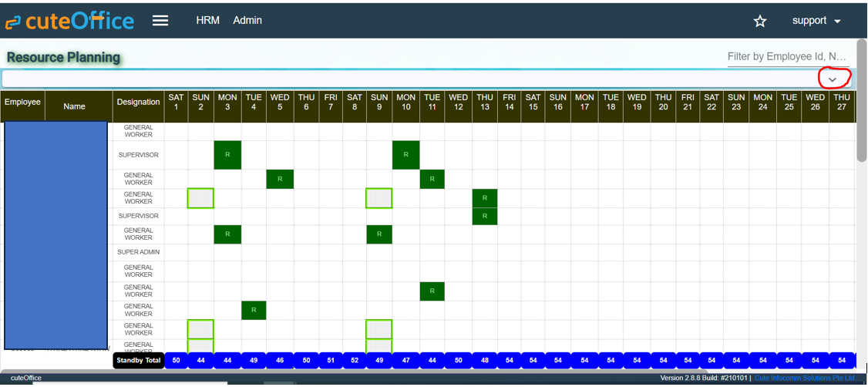
Task: Expand the red-circled chevron filter panel
Action: pos(833,79)
